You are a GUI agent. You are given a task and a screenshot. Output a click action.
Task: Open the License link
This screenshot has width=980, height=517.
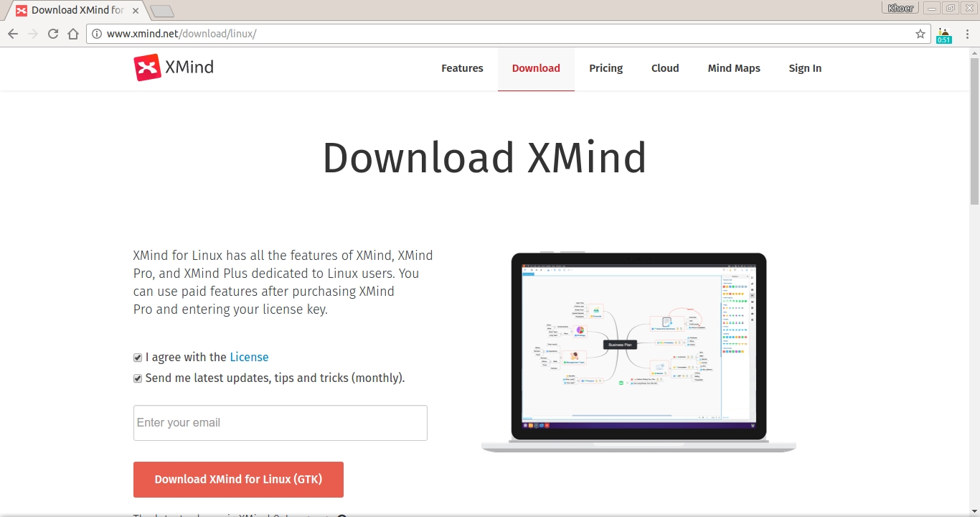pos(249,357)
